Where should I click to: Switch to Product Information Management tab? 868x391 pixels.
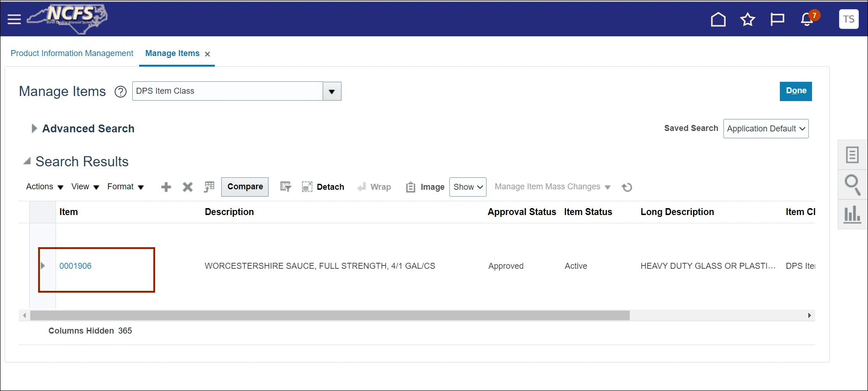click(x=72, y=53)
